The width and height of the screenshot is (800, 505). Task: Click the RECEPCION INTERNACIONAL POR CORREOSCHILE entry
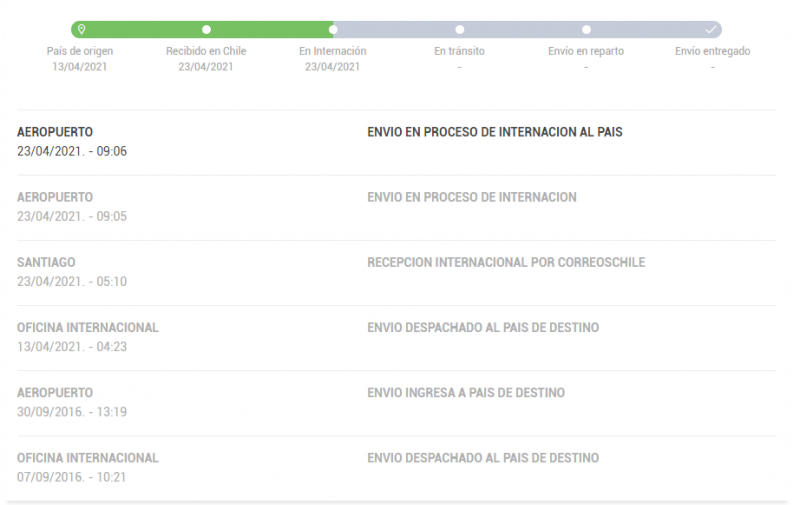click(506, 262)
